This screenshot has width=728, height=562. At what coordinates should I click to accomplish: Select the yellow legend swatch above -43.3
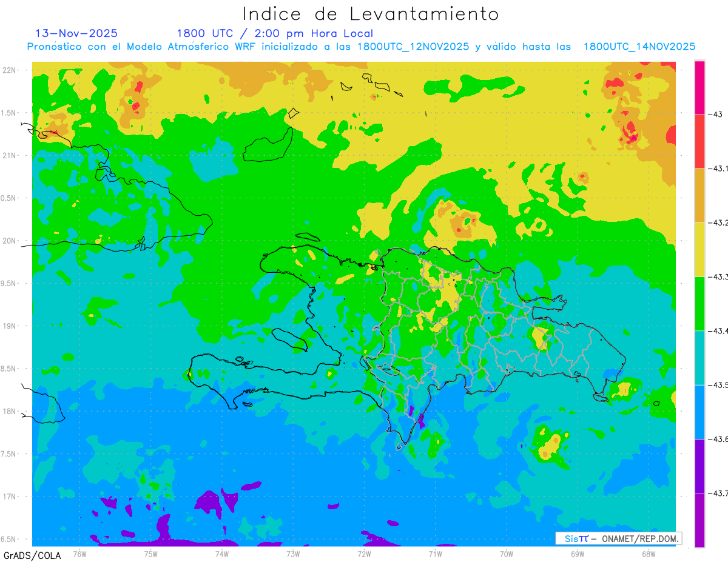pyautogui.click(x=699, y=249)
